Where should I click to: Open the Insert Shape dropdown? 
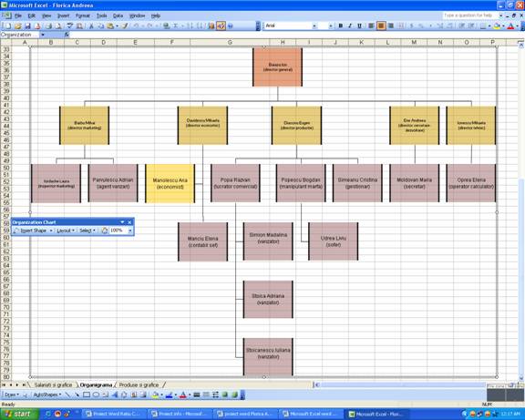(33, 230)
